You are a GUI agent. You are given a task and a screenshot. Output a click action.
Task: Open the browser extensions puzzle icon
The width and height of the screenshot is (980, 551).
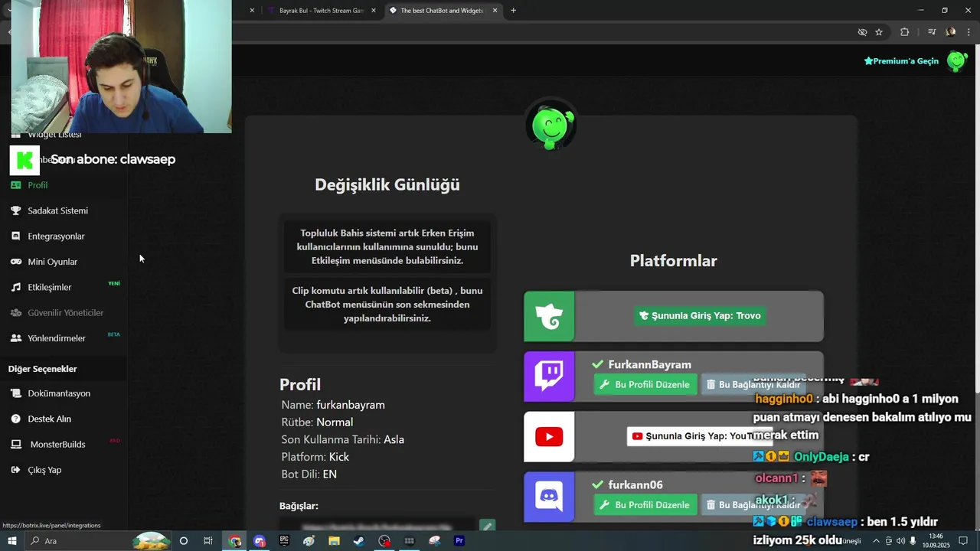pos(905,32)
